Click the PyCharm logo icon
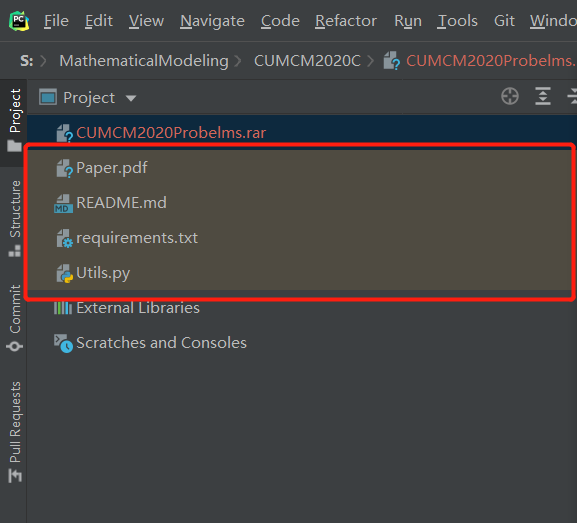The height and width of the screenshot is (523, 577). pos(19,21)
